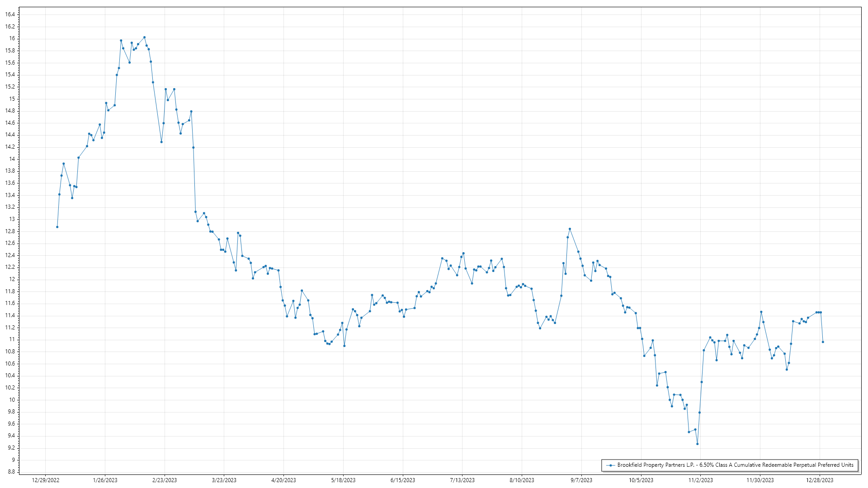
Task: Click the highest data point near 16
Action: (x=144, y=38)
